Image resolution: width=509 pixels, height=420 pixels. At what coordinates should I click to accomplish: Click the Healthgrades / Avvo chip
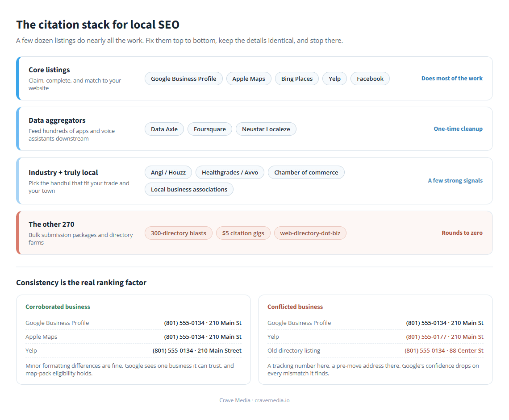click(x=230, y=172)
